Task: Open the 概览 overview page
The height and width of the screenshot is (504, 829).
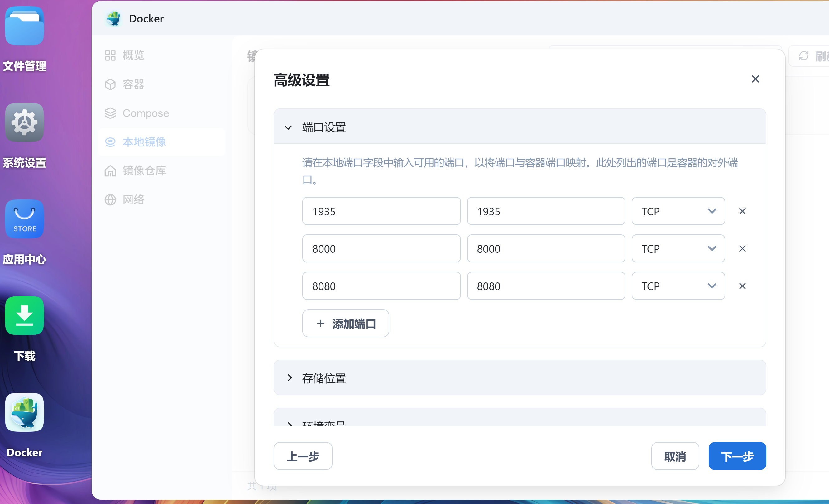Action: point(133,55)
